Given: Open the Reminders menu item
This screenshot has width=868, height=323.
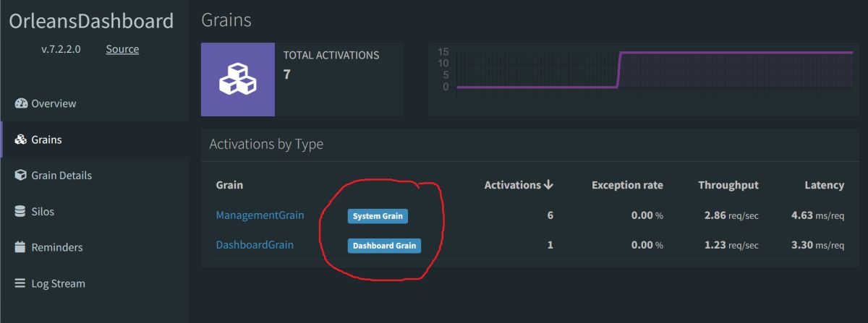Looking at the screenshot, I should [95, 247].
